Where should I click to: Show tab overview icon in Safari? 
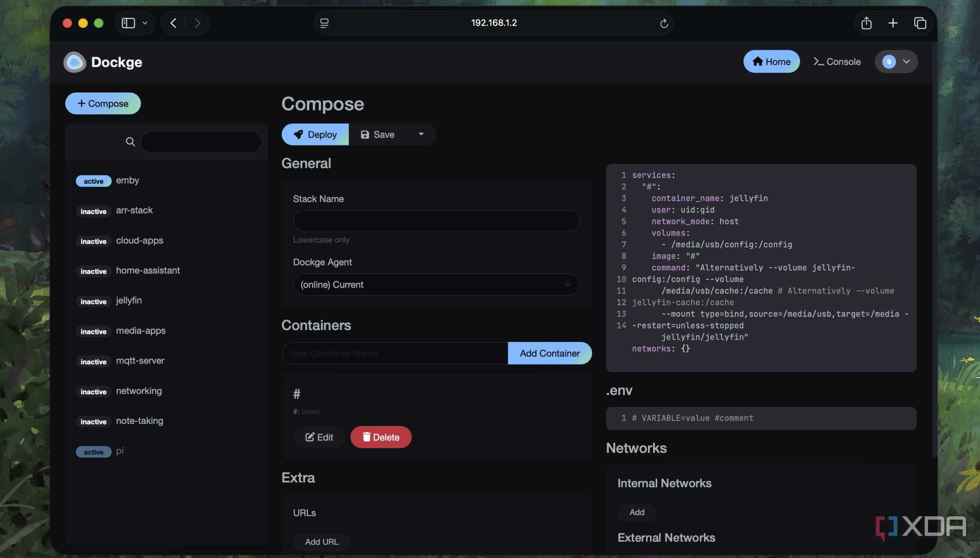tap(920, 23)
